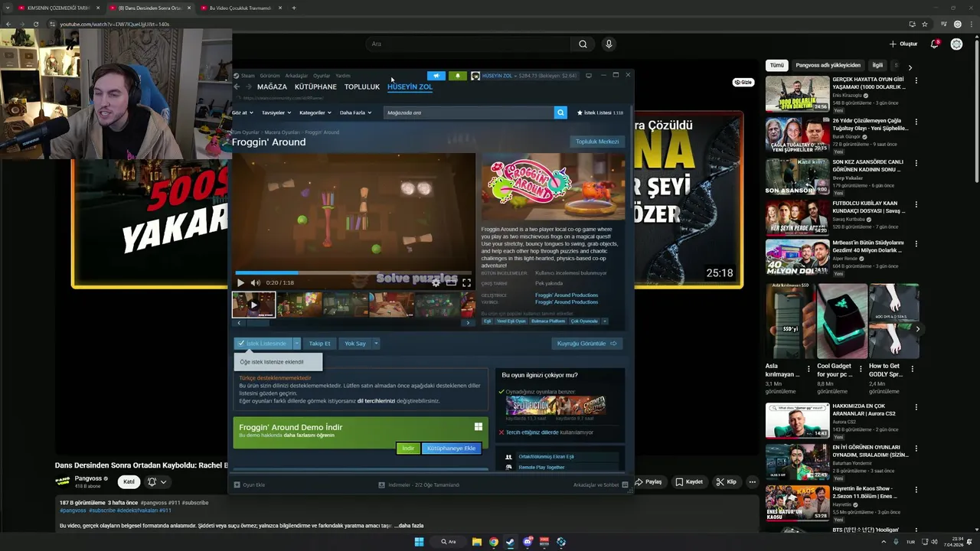Screen dimensions: 980x551
Task: Click YouTube voice search microphone icon
Action: (609, 44)
